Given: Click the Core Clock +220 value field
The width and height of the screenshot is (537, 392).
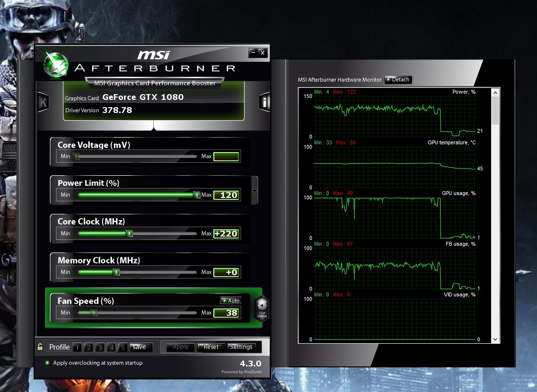Looking at the screenshot, I should coord(226,234).
